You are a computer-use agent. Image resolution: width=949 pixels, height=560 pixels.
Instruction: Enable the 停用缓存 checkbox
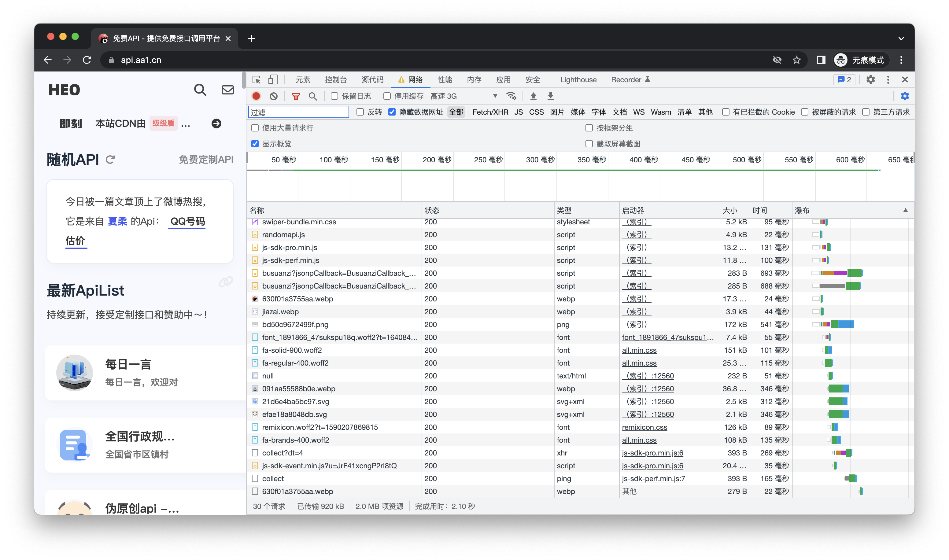coord(387,96)
